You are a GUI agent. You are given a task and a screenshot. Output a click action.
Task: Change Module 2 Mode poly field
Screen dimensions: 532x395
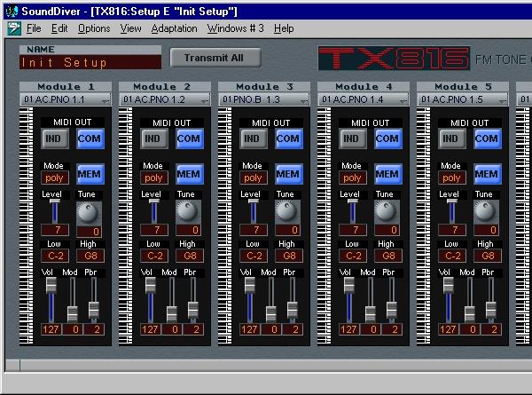click(x=154, y=178)
